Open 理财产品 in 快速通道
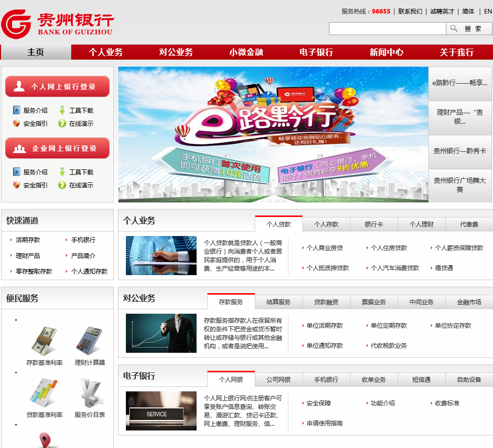The image size is (493, 448). pos(28,256)
